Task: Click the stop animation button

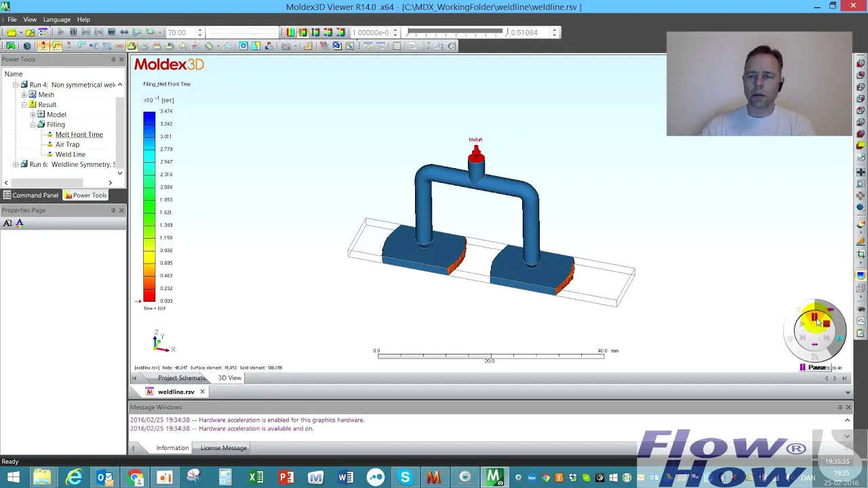Action: coord(112,32)
